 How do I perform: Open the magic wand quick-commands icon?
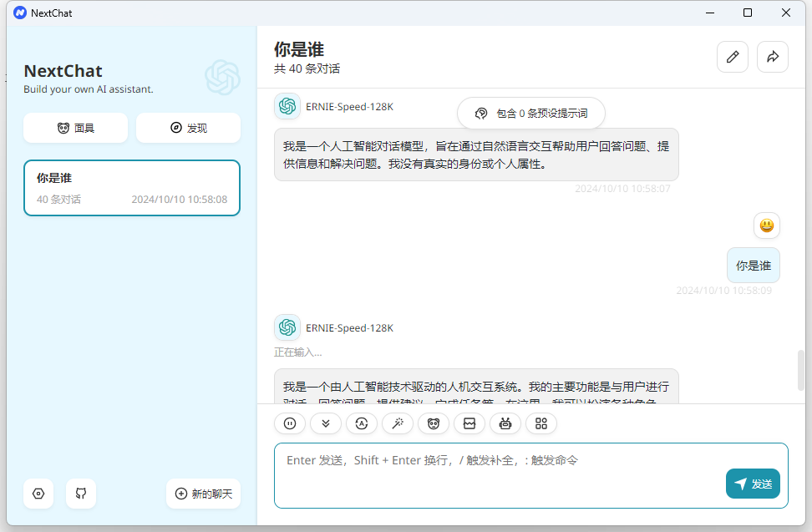(398, 423)
